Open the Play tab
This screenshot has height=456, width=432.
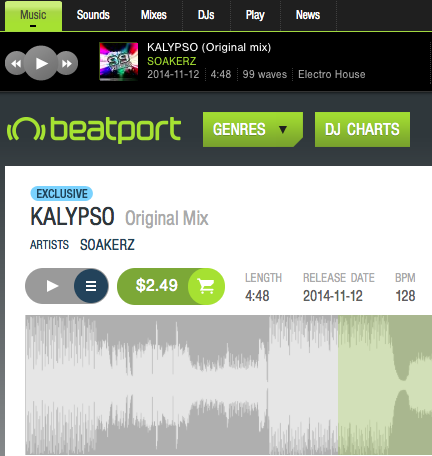[x=255, y=15]
